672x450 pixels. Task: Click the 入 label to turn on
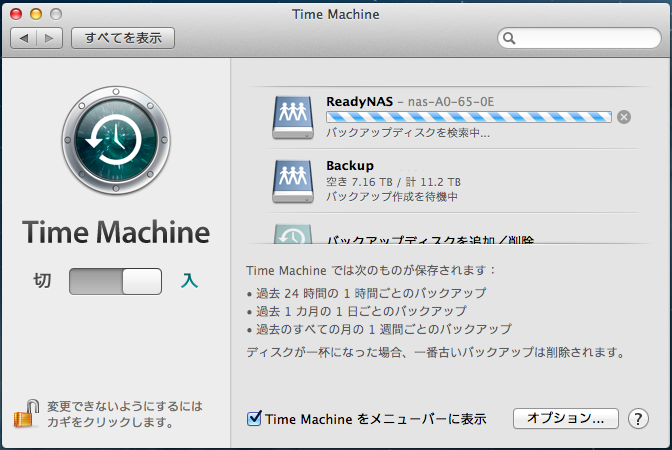pos(189,281)
